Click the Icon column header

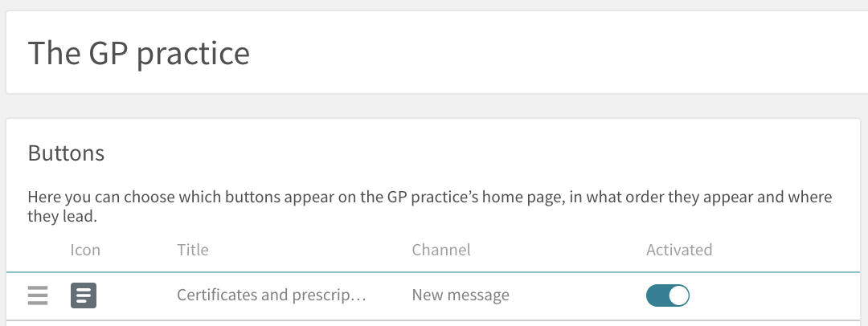(85, 250)
